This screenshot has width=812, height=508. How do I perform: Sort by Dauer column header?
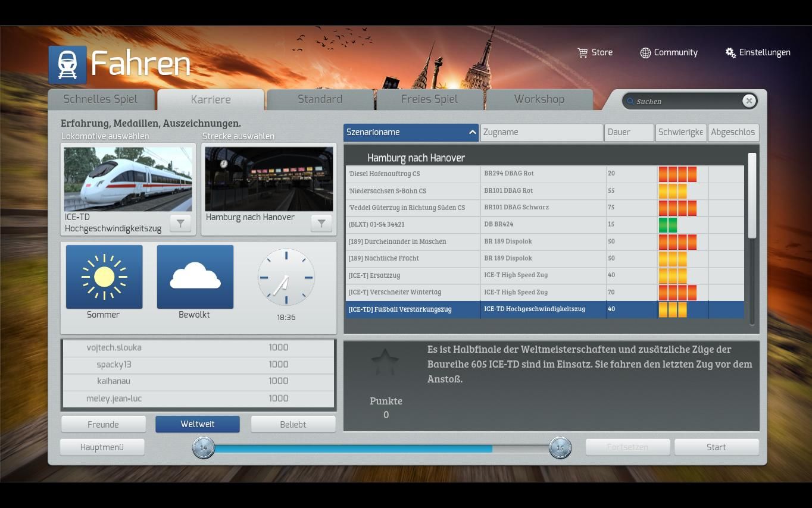629,133
